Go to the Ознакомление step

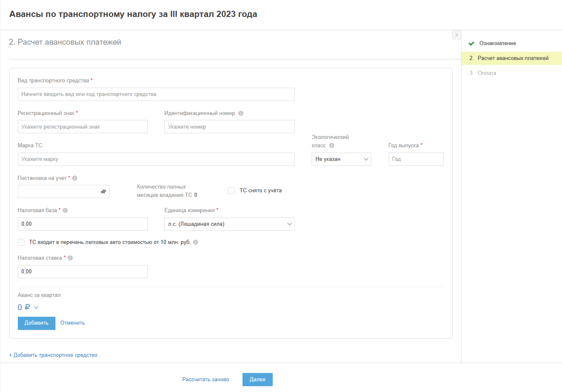click(x=497, y=43)
